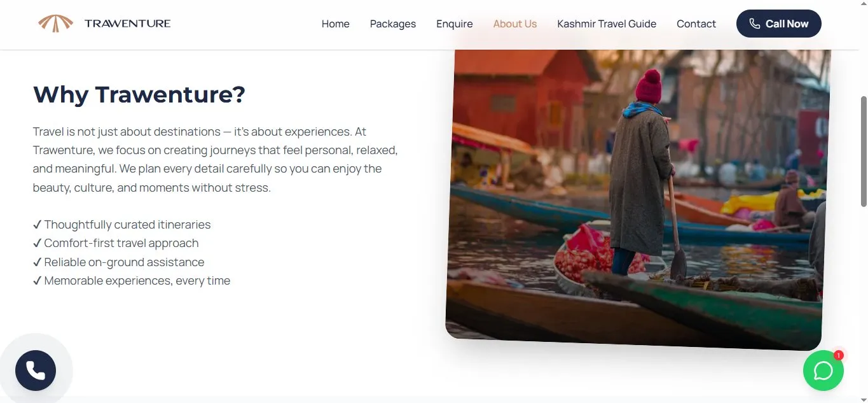This screenshot has height=403, width=868.
Task: Select Enquire in the navigation bar
Action: (454, 24)
